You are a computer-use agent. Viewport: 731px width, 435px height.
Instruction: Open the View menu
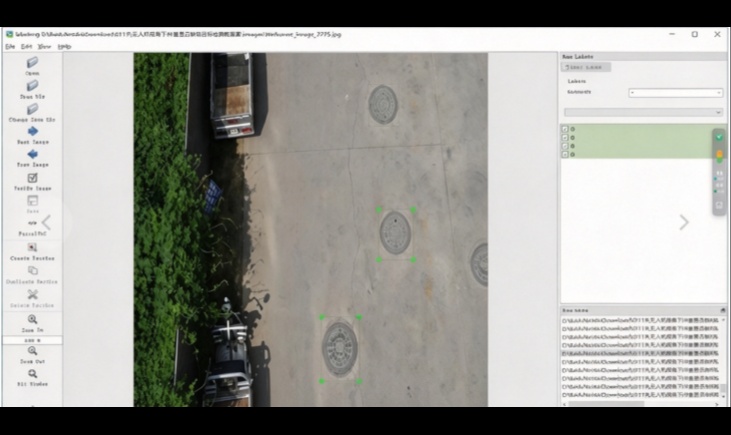[x=44, y=47]
